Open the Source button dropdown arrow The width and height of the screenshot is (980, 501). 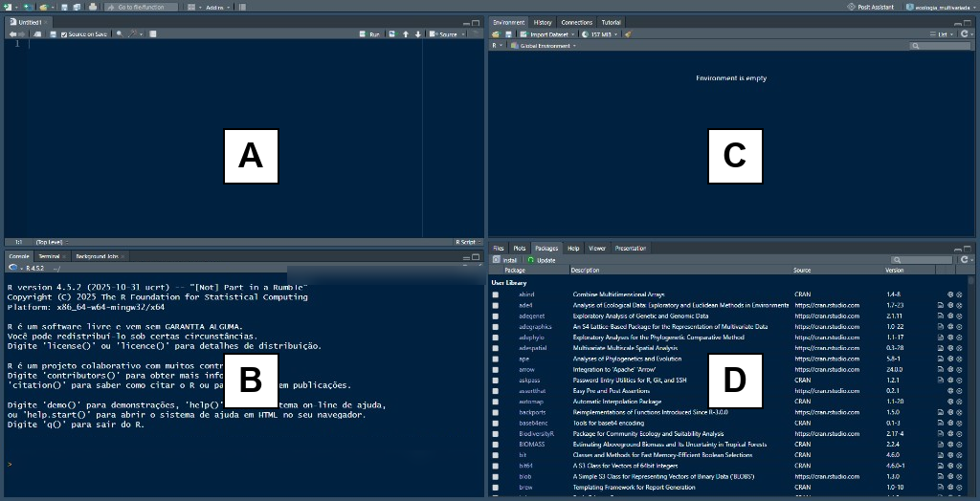tap(463, 34)
